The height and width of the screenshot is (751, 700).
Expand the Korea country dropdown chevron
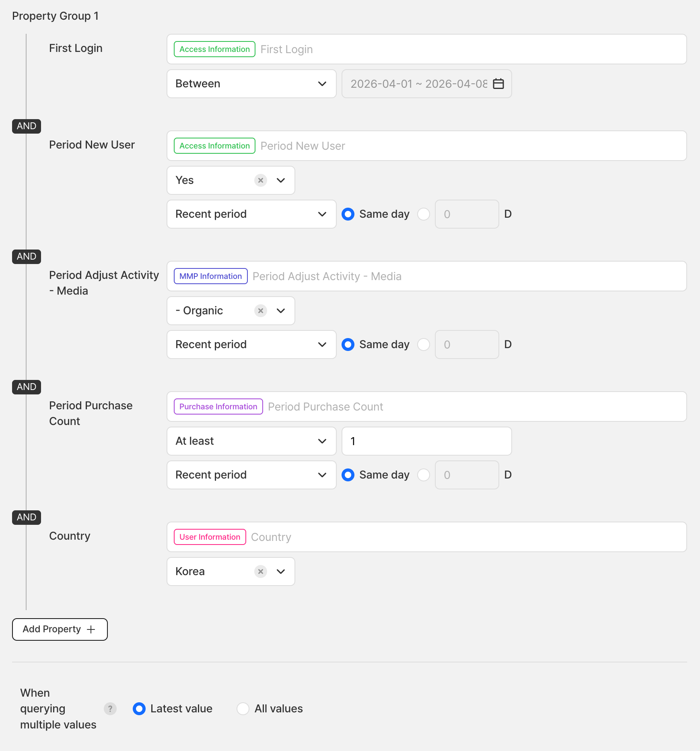281,572
